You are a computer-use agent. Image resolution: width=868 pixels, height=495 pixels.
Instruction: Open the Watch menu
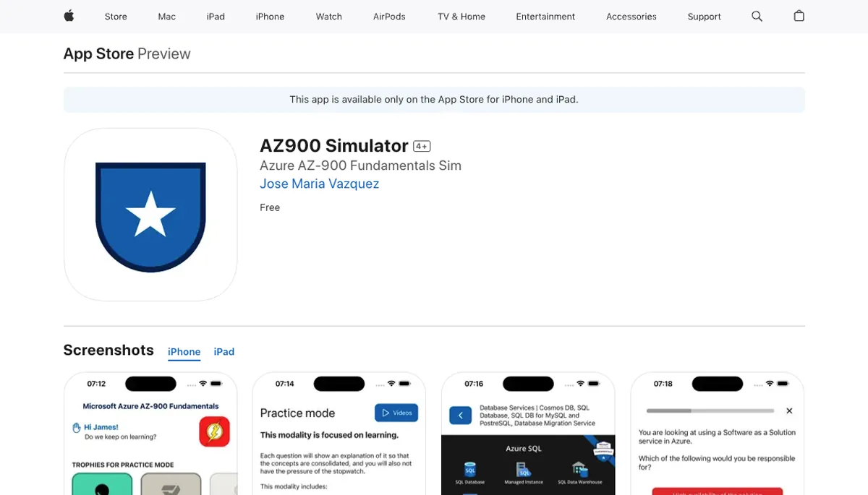coord(329,17)
